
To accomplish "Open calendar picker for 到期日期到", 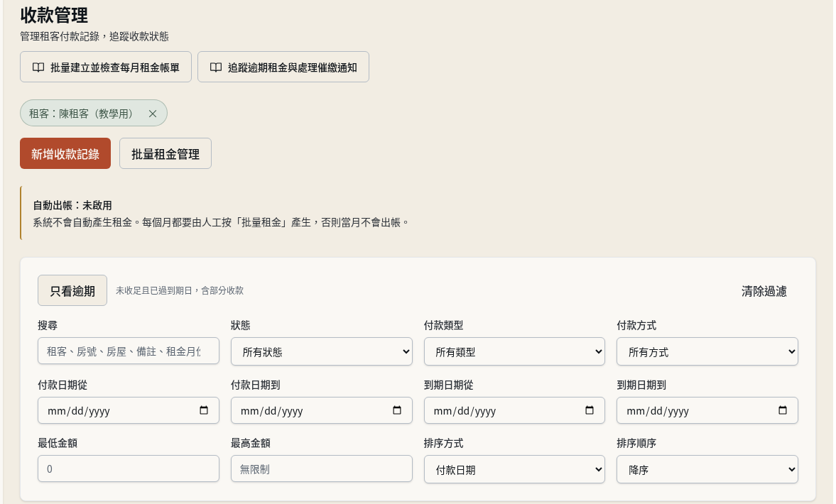I will click(x=782, y=410).
